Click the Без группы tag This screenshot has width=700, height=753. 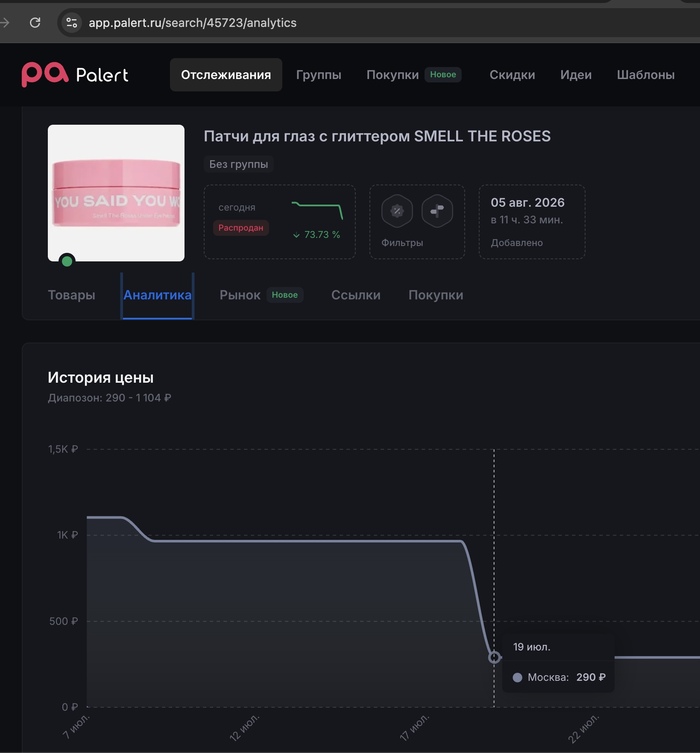click(239, 164)
